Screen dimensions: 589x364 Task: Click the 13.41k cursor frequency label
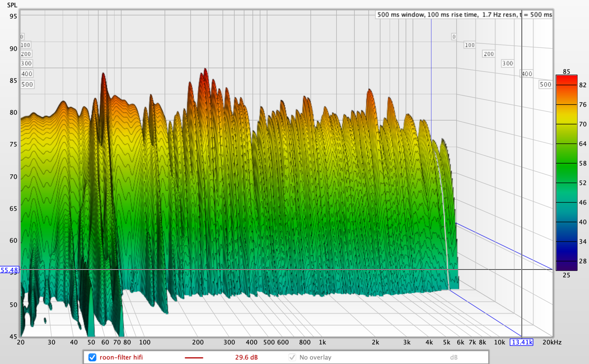point(522,342)
